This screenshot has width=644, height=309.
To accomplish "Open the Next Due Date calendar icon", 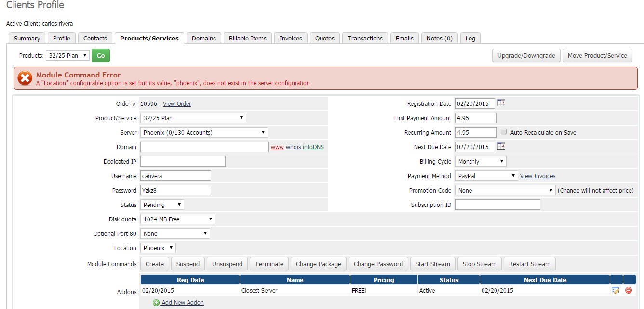I will 501,146.
